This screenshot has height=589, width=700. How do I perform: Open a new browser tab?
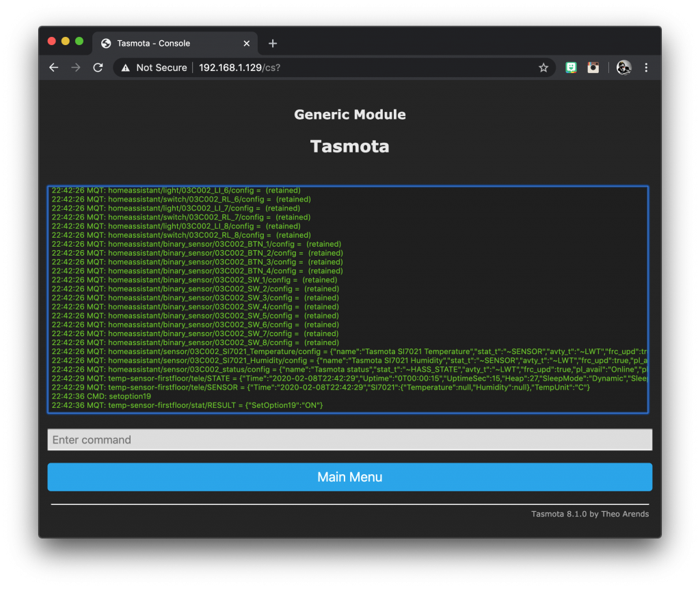(x=273, y=43)
